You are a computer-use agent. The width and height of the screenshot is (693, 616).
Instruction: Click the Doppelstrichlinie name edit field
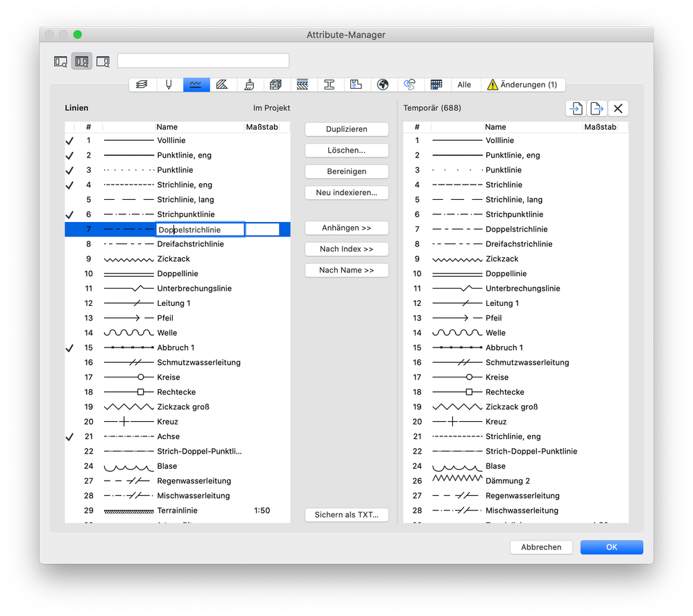click(x=200, y=230)
